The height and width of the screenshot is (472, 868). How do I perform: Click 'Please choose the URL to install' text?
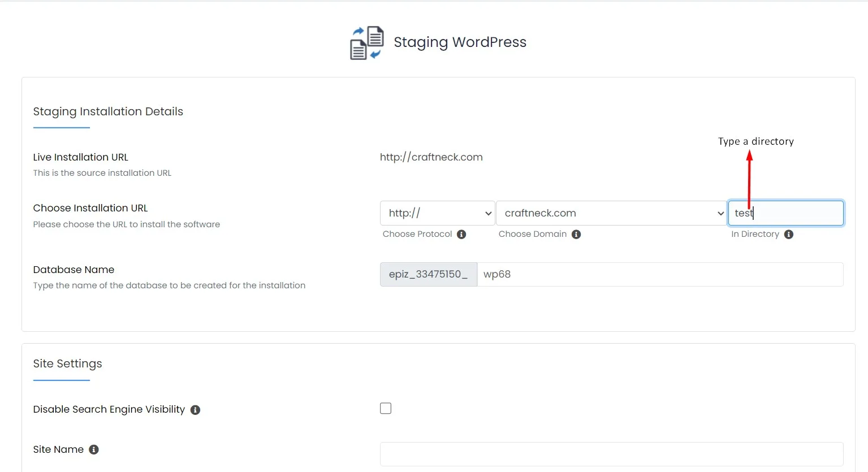[127, 224]
